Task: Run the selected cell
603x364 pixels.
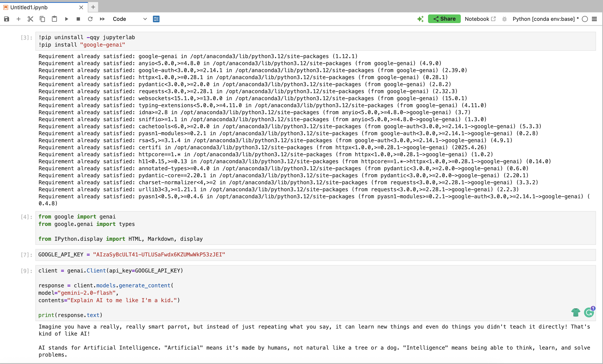Action: point(66,19)
